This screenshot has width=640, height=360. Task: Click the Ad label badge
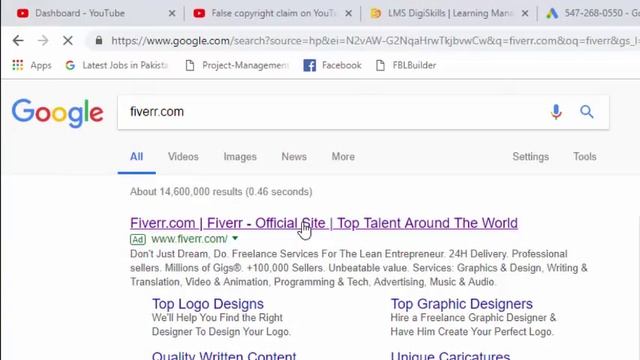(138, 239)
